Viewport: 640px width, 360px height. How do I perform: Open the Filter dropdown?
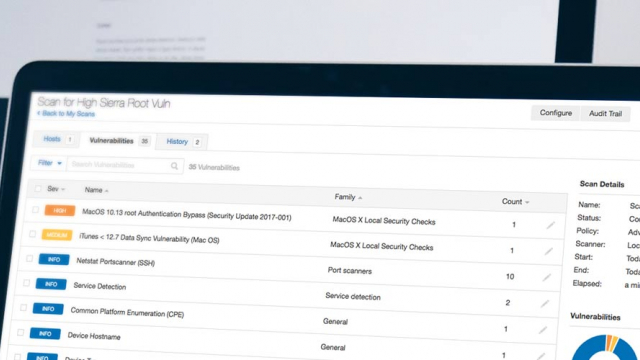click(49, 163)
